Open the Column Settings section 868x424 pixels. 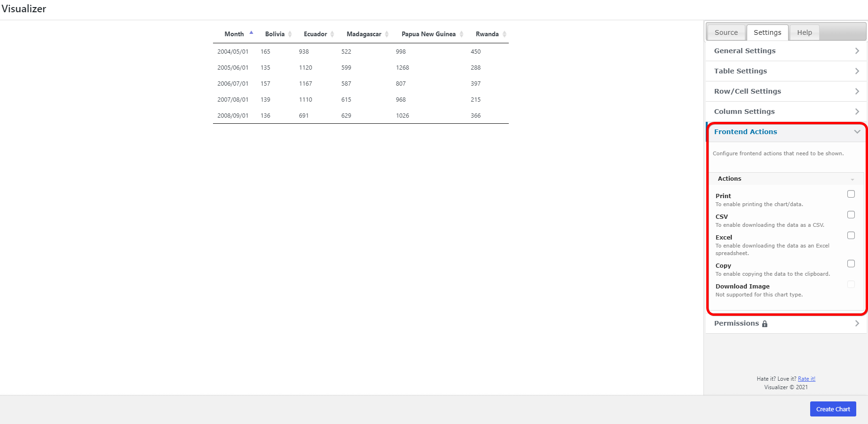coord(785,112)
